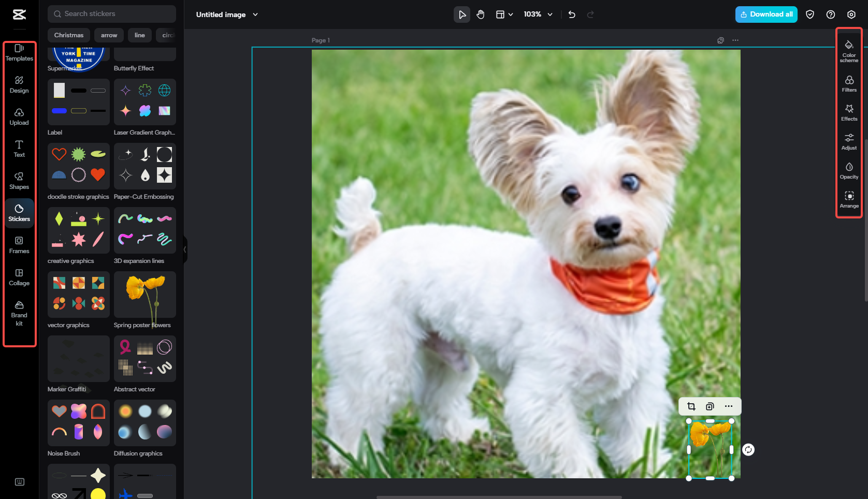Open the Help question mark icon
Viewport: 868px width, 499px height.
[831, 14]
